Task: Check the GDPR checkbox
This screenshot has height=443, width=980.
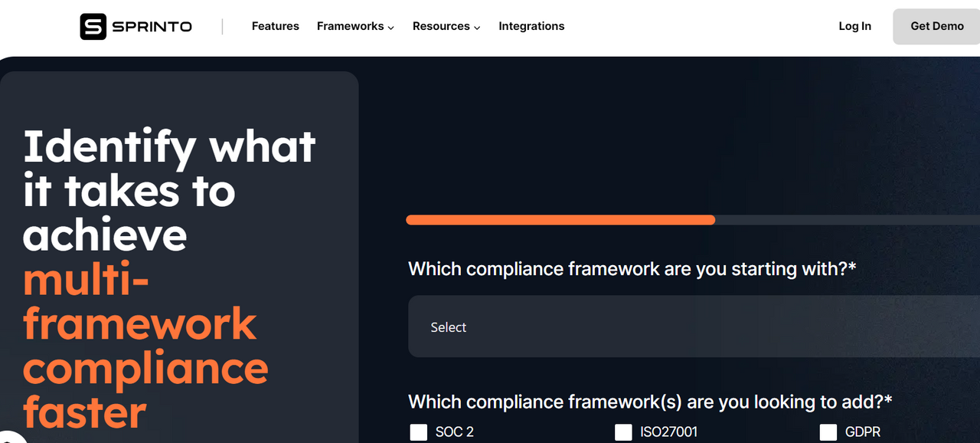Action: [x=828, y=432]
